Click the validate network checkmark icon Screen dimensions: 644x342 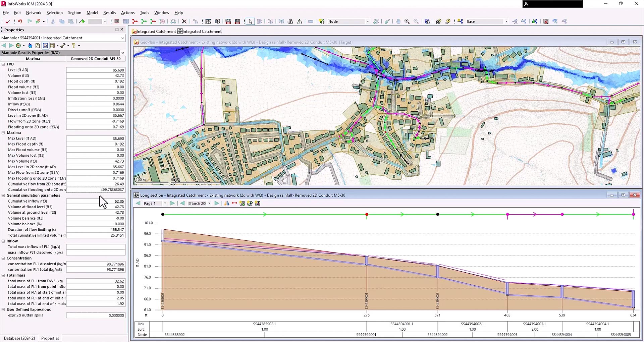8,21
